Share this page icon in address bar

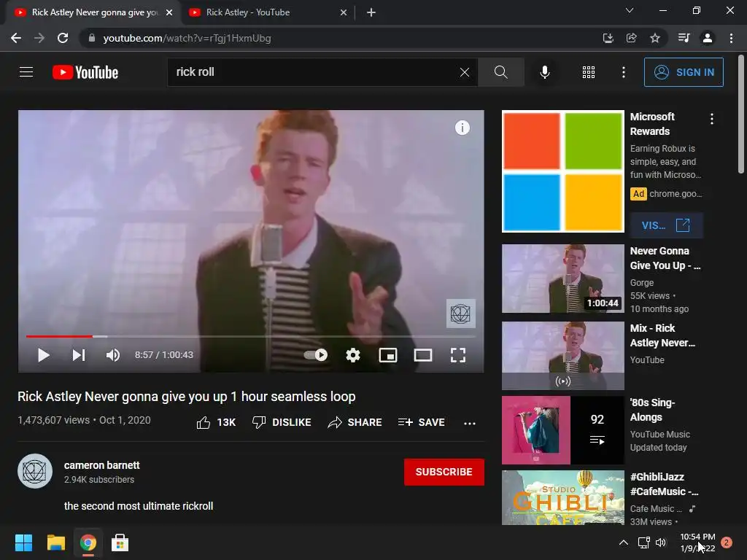[x=631, y=38]
